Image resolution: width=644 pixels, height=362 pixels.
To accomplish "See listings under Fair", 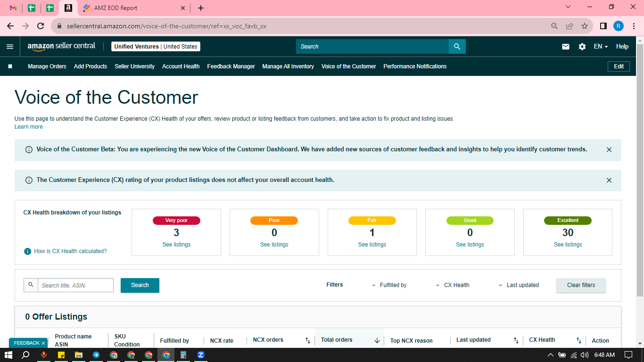I will (x=372, y=245).
